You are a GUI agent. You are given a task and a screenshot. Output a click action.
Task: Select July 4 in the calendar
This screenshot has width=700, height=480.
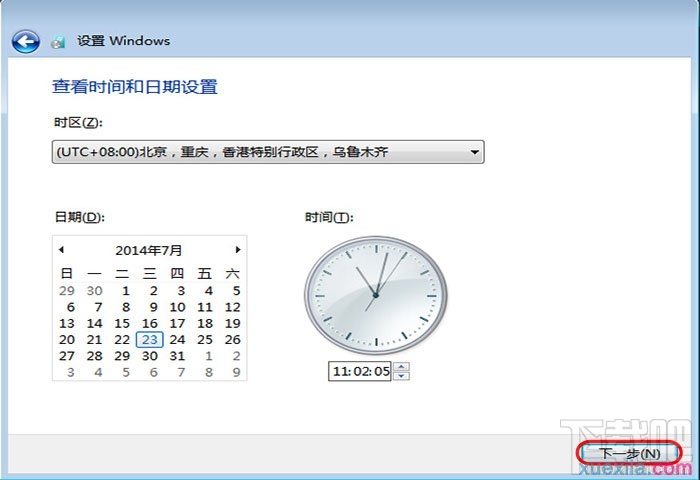pos(208,291)
